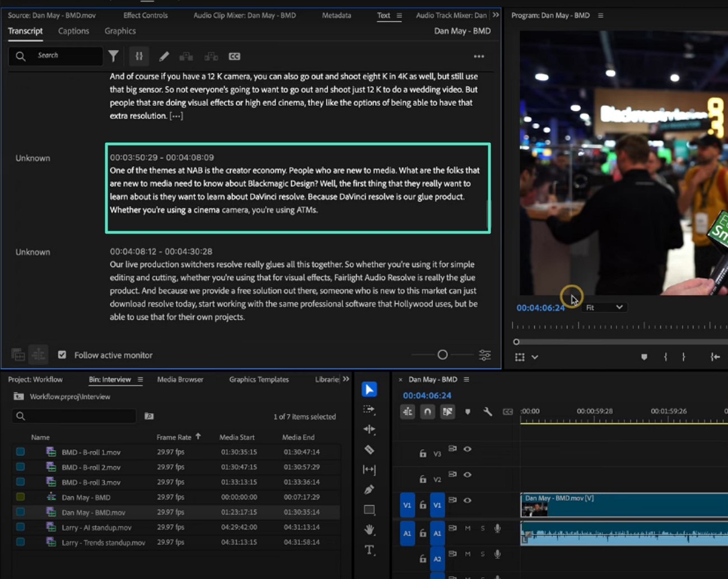Click the pencil edit icon in the transcript toolbar
Image resolution: width=728 pixels, height=579 pixels.
(x=164, y=56)
